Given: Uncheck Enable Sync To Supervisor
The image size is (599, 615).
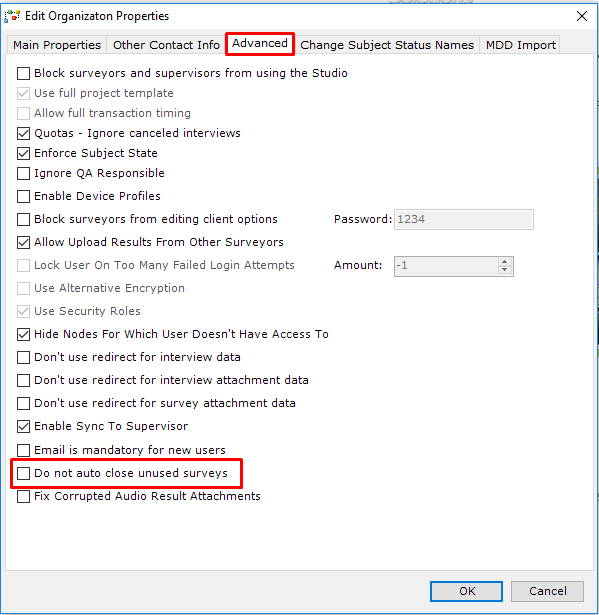Looking at the screenshot, I should point(24,426).
